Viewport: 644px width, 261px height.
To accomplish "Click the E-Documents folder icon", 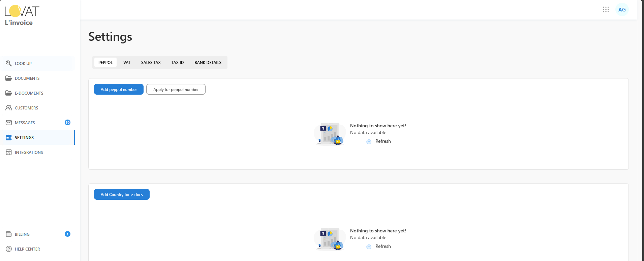I will coord(9,93).
